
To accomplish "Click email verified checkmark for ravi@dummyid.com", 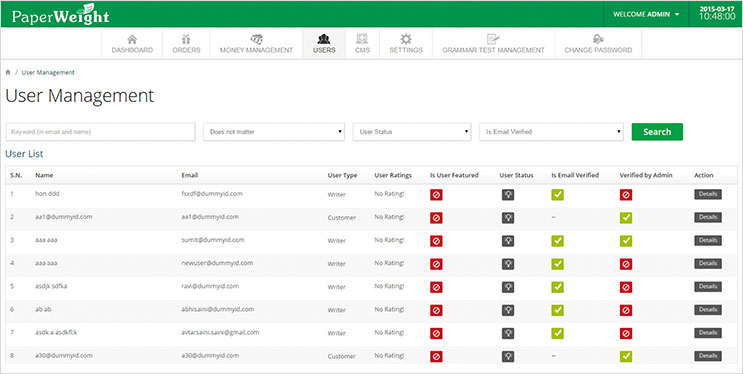I will click(x=558, y=287).
